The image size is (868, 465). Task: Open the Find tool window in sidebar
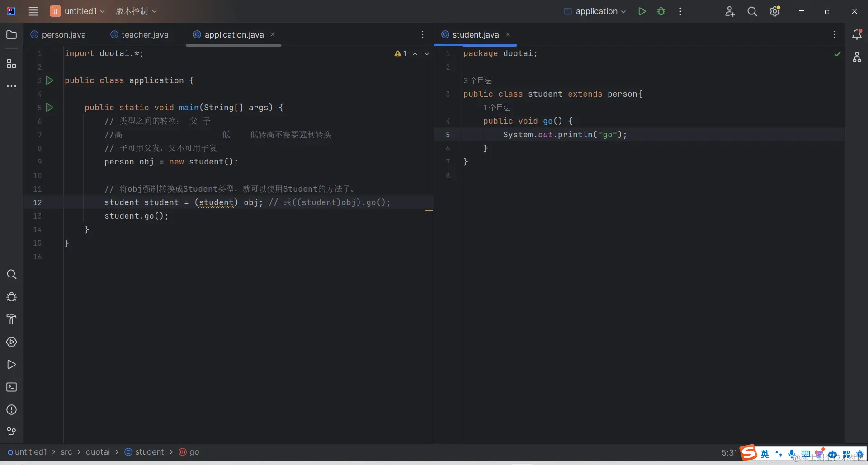click(12, 274)
